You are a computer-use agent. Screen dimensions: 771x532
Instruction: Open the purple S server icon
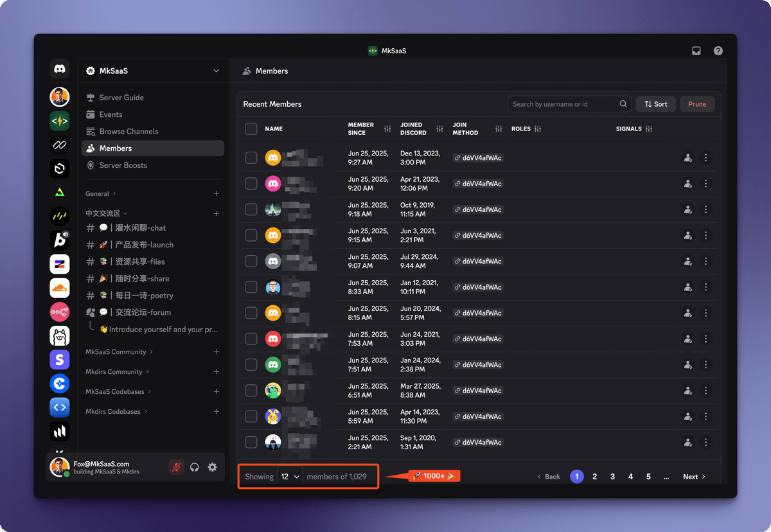click(60, 360)
